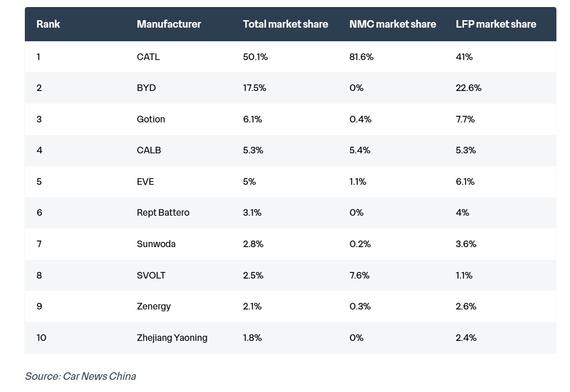Viewport: 570px width, 392px height.
Task: Select the Total market share header
Action: (285, 24)
